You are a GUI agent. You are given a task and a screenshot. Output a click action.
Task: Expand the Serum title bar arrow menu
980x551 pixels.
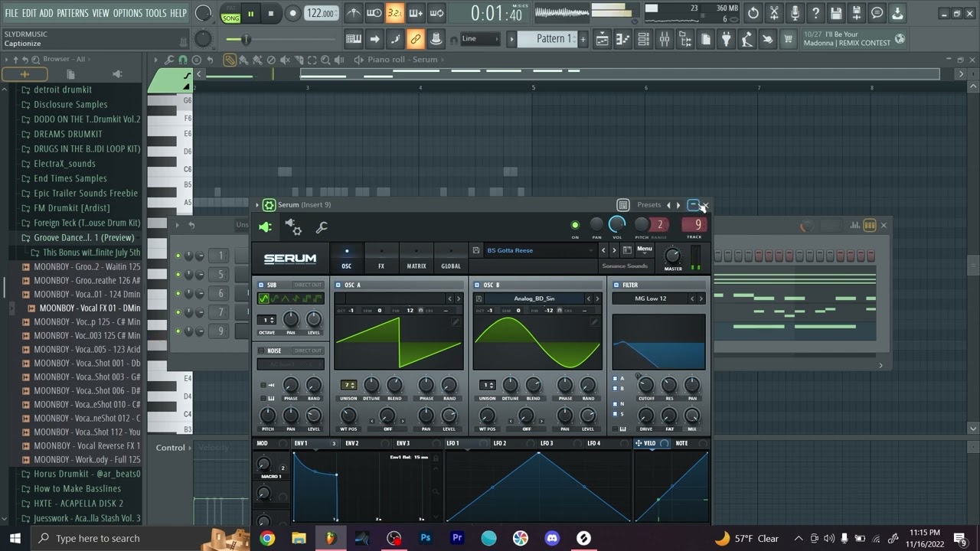click(x=257, y=205)
